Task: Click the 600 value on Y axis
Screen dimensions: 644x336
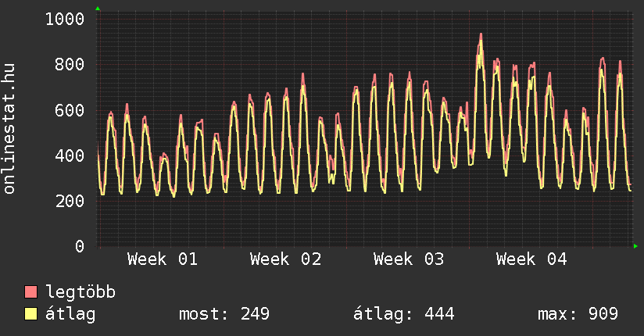Action: click(69, 110)
